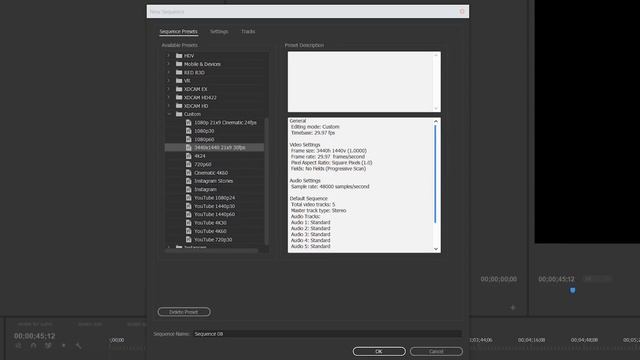Select the RED R3D folder icon
The width and height of the screenshot is (640, 360).
click(179, 72)
